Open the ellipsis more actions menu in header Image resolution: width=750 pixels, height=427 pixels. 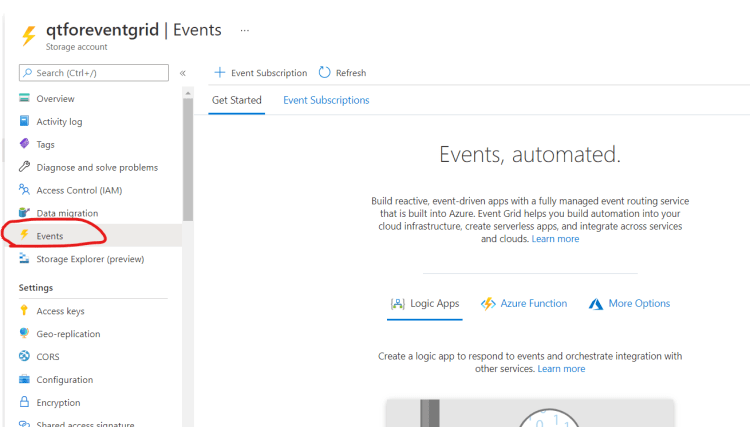[x=244, y=30]
